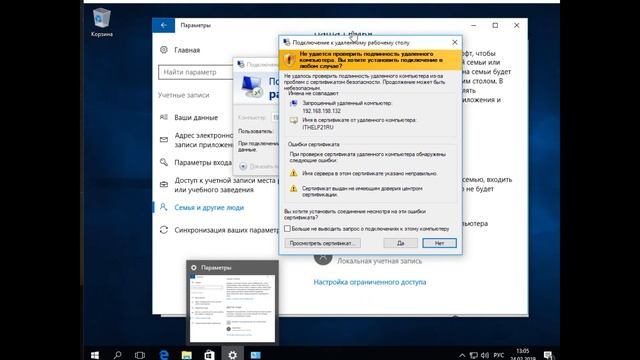Click the briefcase icon in the sidebar
Screen dimensions: 640x360
(x=164, y=184)
